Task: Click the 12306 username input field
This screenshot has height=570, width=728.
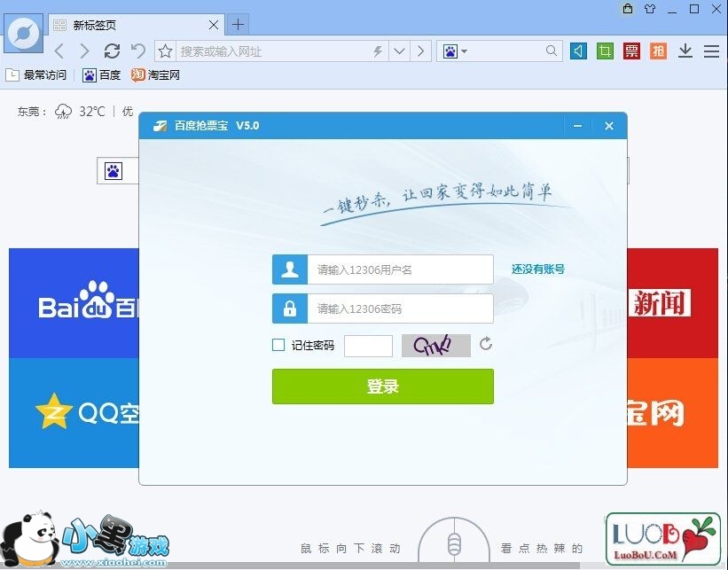Action: pos(400,269)
